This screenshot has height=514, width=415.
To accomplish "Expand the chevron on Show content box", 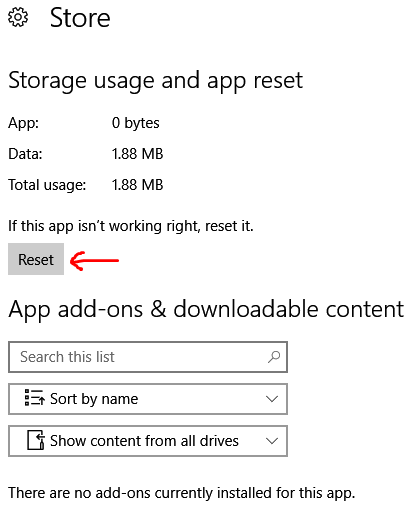I will click(x=272, y=441).
